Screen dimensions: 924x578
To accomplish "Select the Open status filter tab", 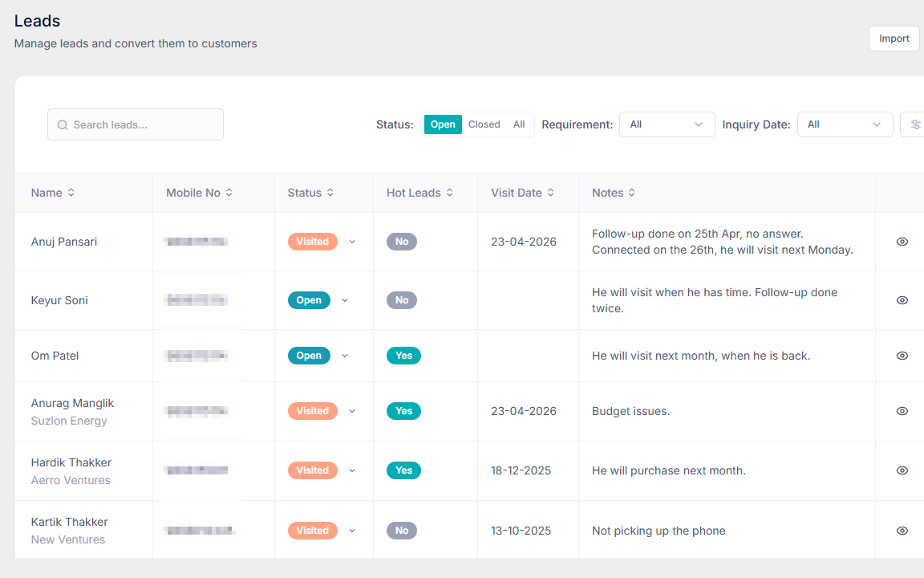I will pyautogui.click(x=443, y=124).
